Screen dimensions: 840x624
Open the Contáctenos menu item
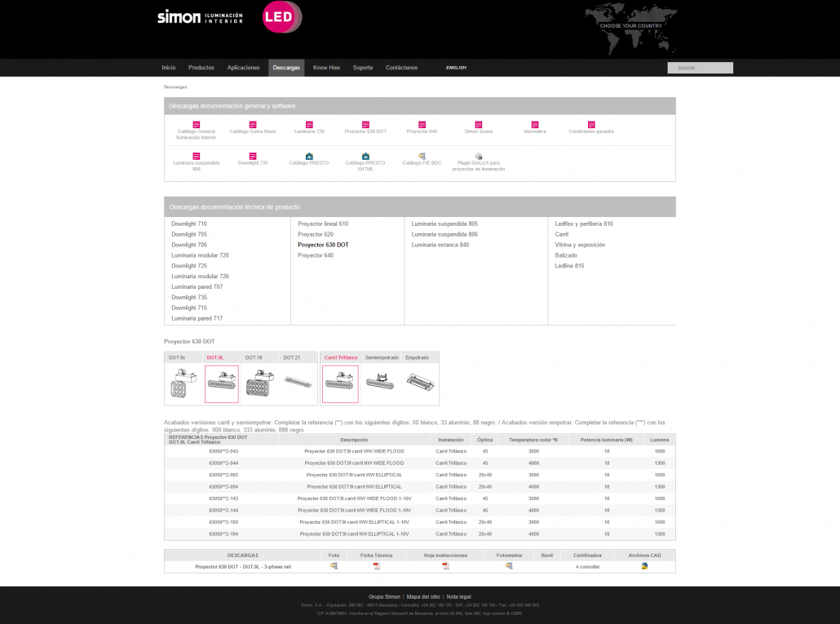(401, 68)
